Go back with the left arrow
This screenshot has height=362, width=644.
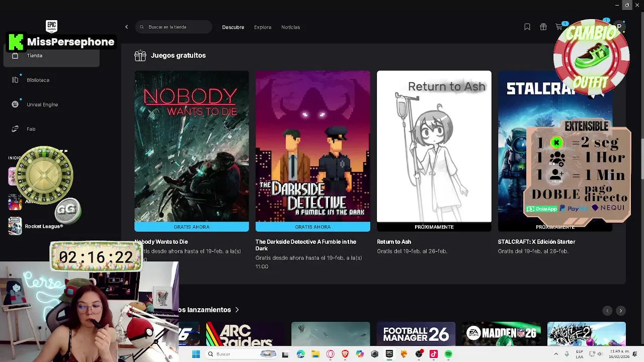127,27
